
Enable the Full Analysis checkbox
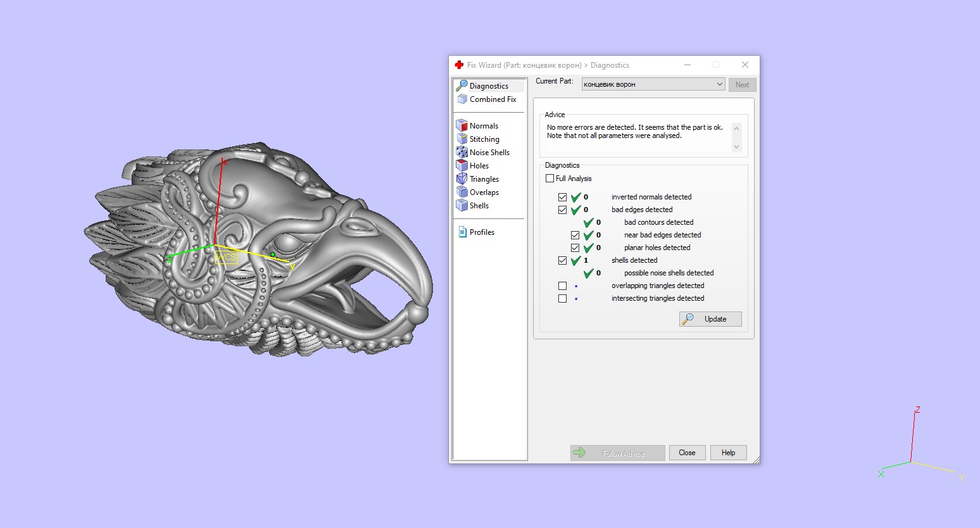pos(550,179)
